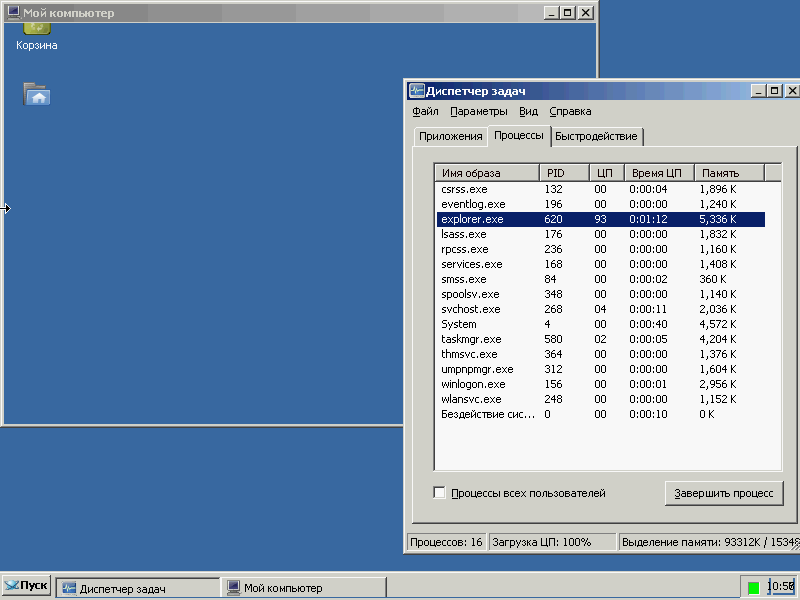The image size is (800, 600).
Task: Click the Загрузка ЦП: 100% status entry
Action: tap(552, 542)
